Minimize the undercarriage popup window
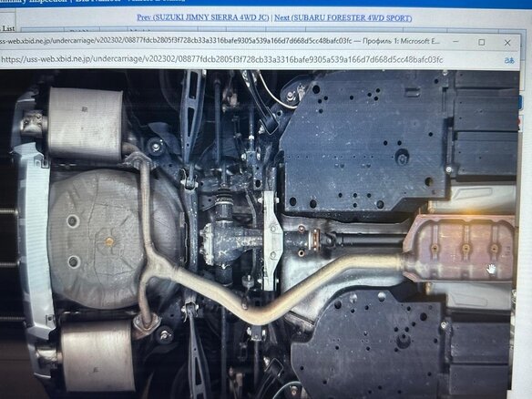The width and height of the screenshot is (532, 399). 455,41
